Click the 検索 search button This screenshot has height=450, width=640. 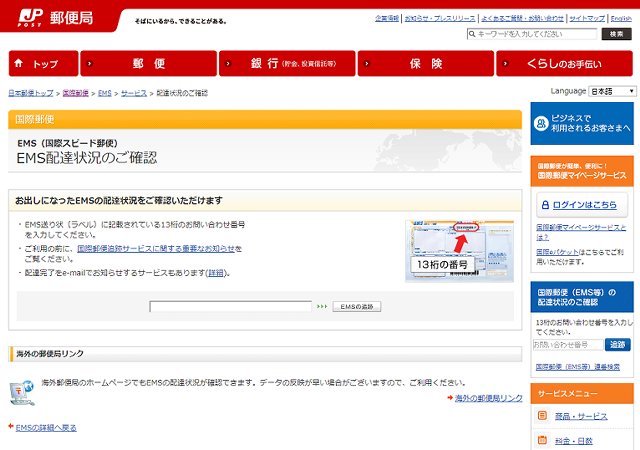click(617, 34)
